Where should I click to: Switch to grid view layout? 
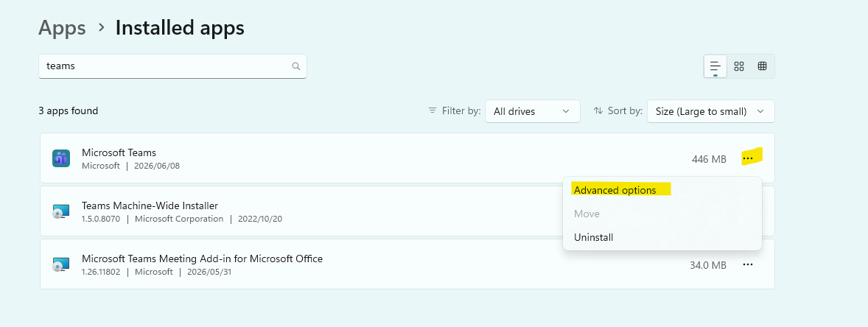tap(738, 66)
